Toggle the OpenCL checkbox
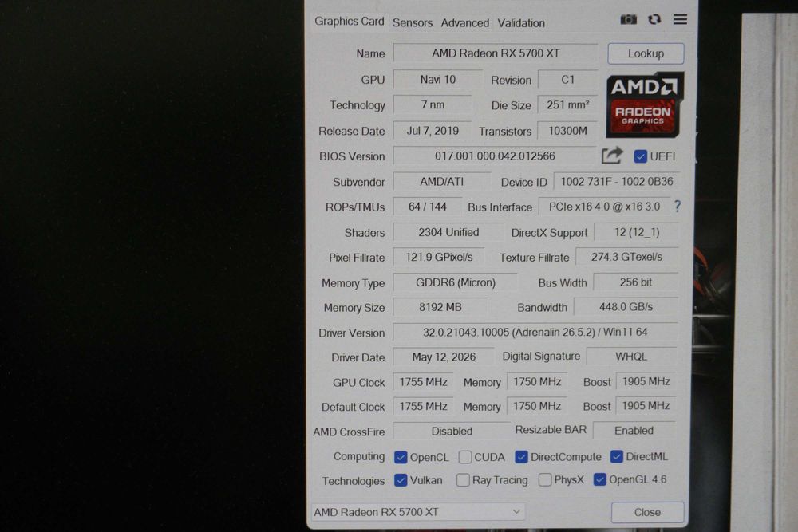This screenshot has width=798, height=532. pos(401,457)
